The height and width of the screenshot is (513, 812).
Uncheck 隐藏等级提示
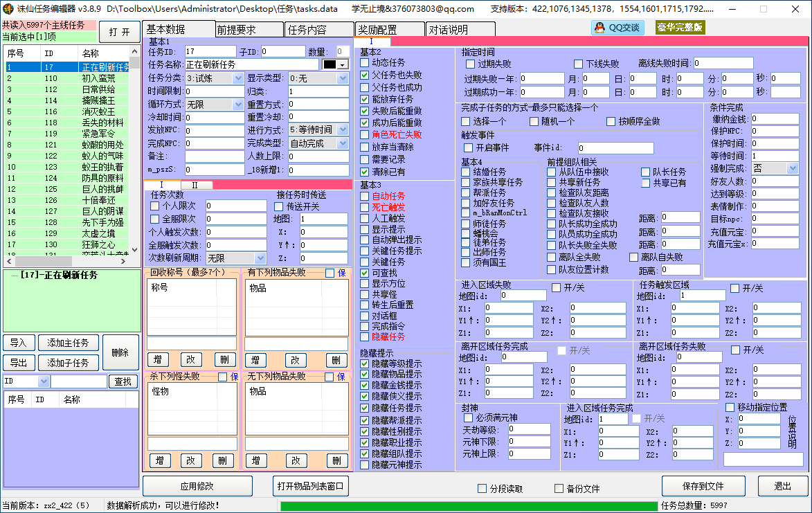365,364
